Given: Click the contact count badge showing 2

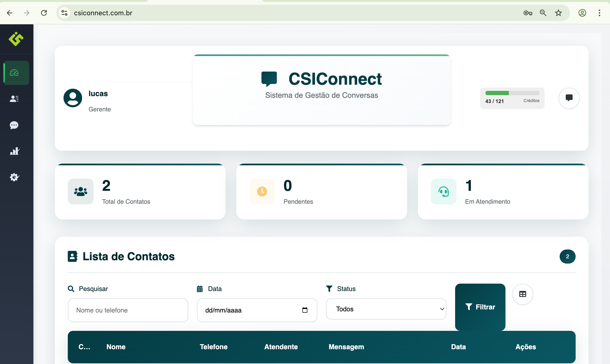Looking at the screenshot, I should tap(568, 256).
